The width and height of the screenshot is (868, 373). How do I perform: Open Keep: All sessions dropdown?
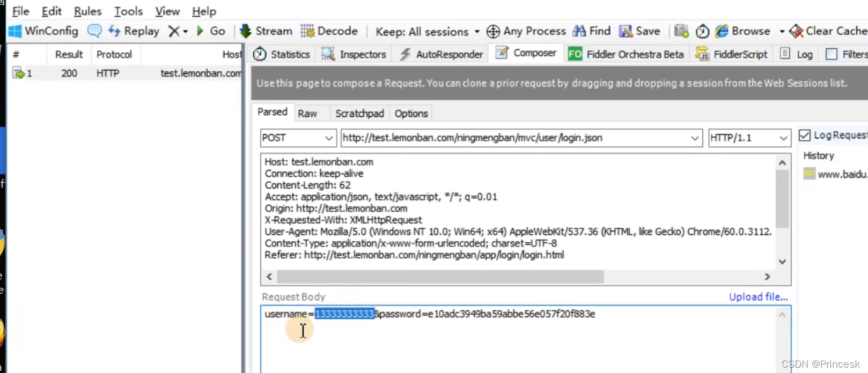[428, 32]
